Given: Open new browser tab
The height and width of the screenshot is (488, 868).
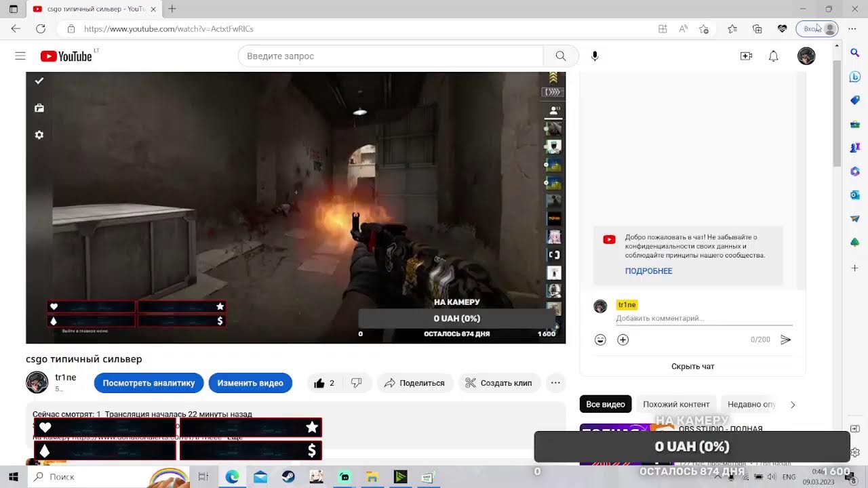Looking at the screenshot, I should point(172,9).
